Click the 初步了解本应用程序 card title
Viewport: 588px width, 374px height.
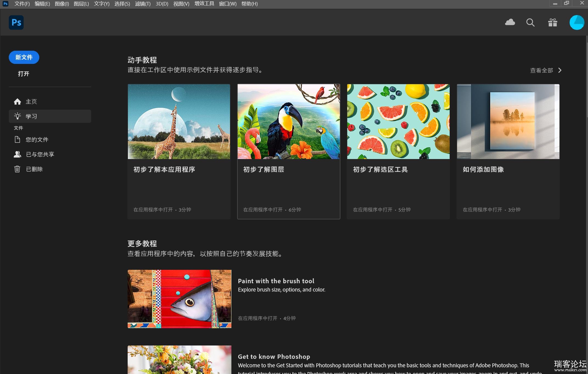[164, 169]
